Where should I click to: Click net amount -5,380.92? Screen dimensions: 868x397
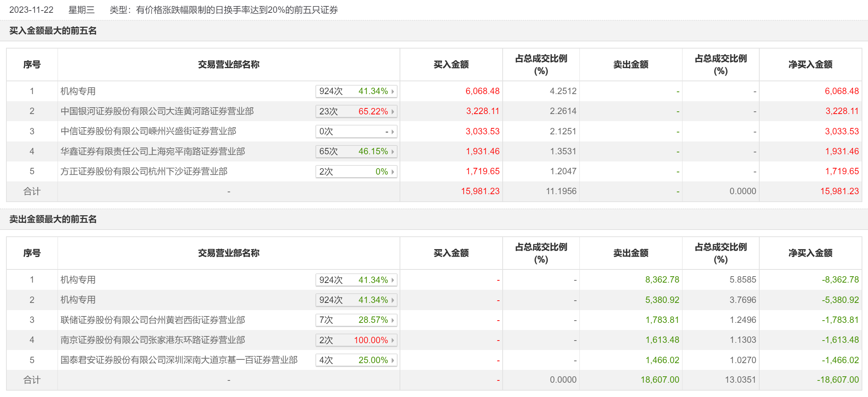(841, 300)
